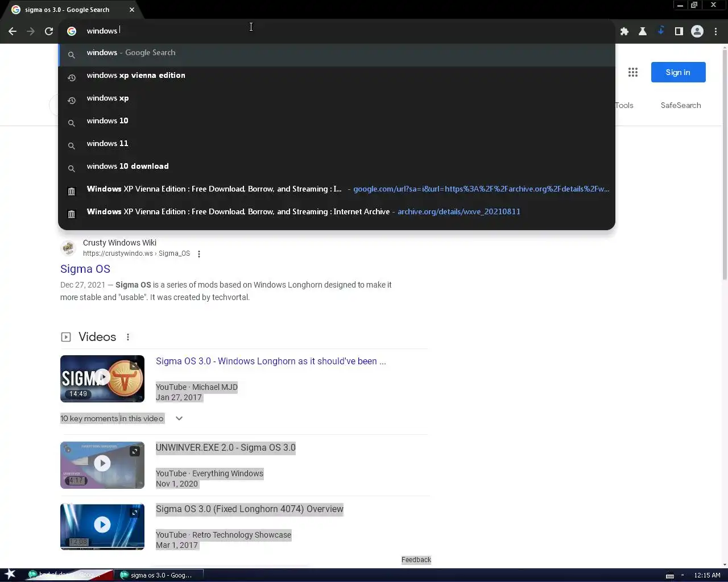Click the 'Crusty Windows Wiki' site name
Viewport: 728px width, 582px height.
click(119, 243)
